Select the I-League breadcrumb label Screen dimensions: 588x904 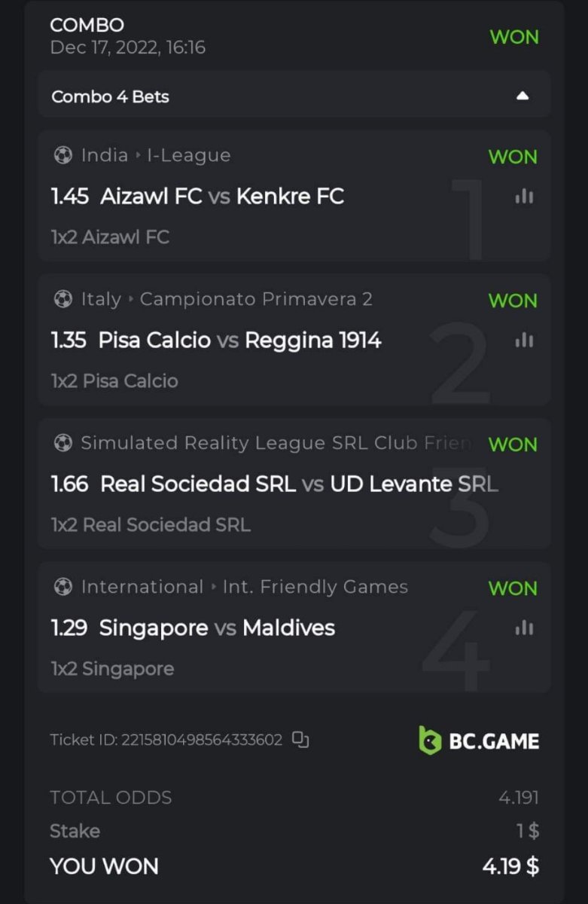188,155
